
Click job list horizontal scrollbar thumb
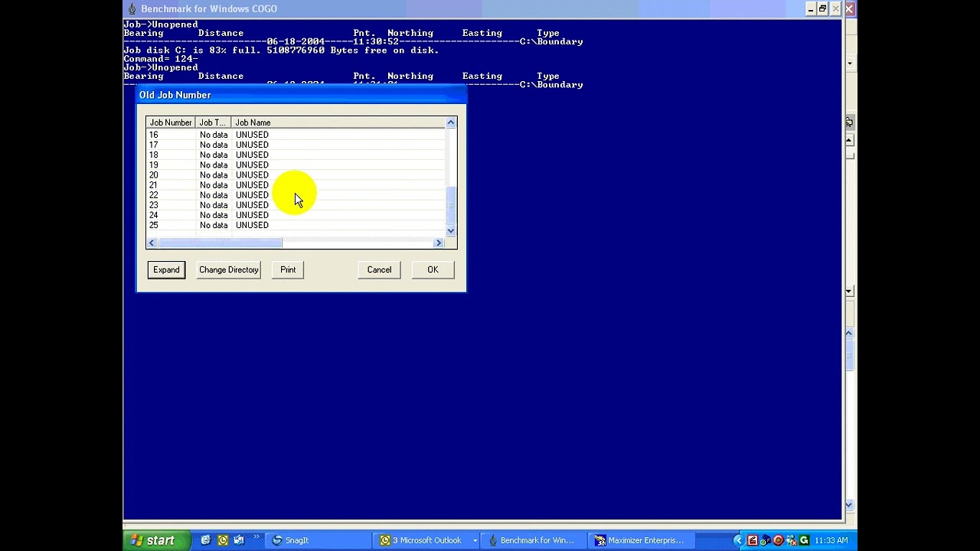[220, 243]
